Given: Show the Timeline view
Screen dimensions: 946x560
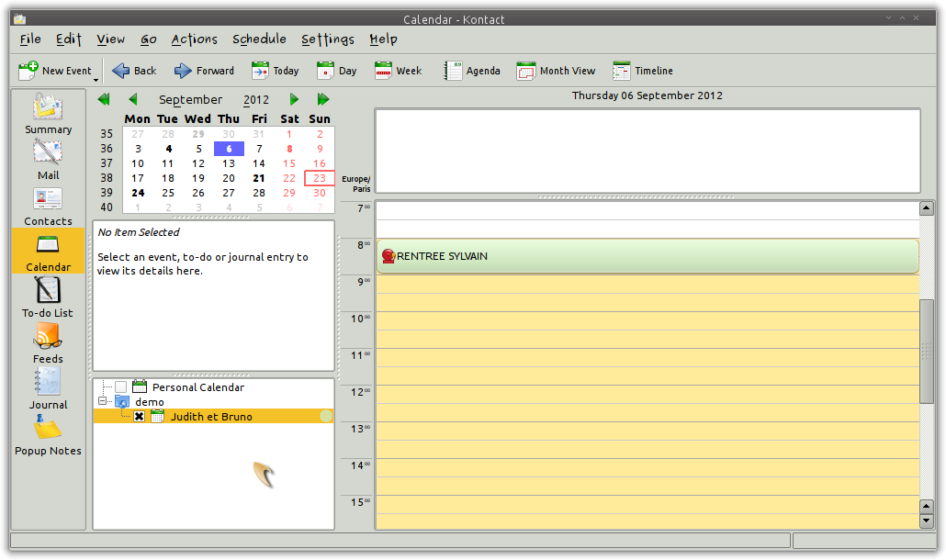Looking at the screenshot, I should click(643, 71).
